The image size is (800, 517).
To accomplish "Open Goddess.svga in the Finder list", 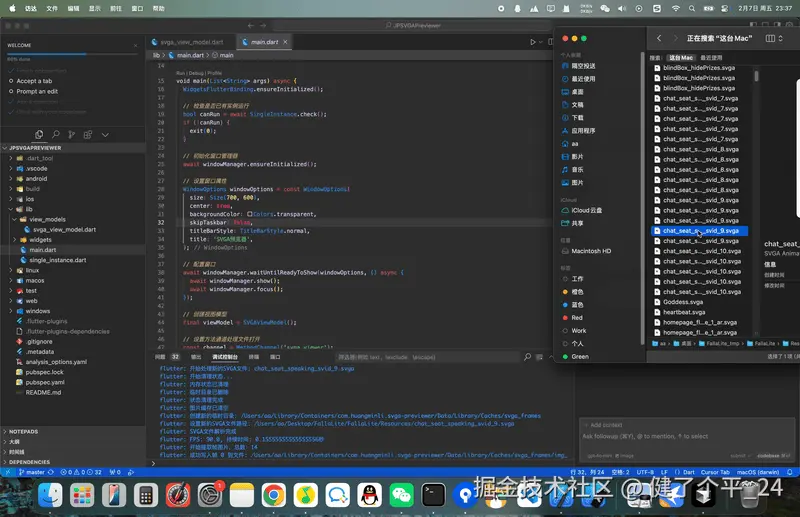I will 684,301.
